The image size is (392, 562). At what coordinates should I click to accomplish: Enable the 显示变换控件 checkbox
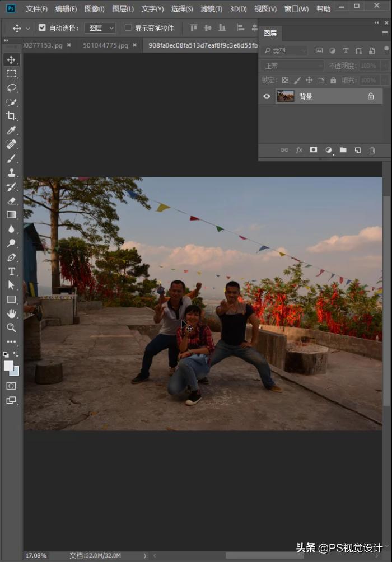tap(128, 27)
